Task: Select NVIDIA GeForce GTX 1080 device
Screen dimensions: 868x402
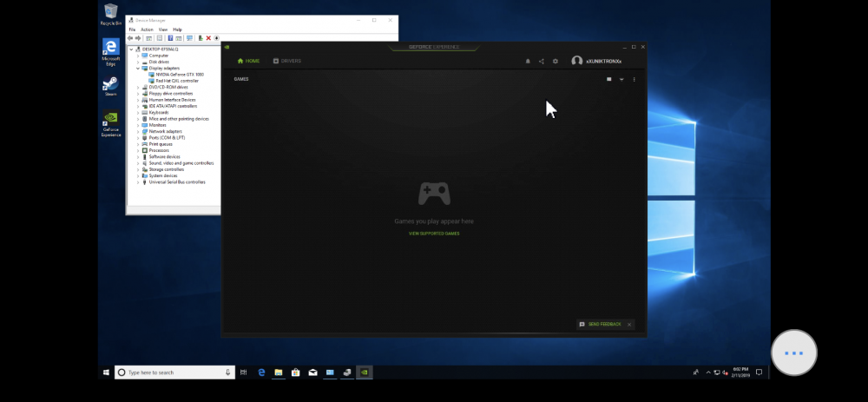Action: (x=180, y=74)
